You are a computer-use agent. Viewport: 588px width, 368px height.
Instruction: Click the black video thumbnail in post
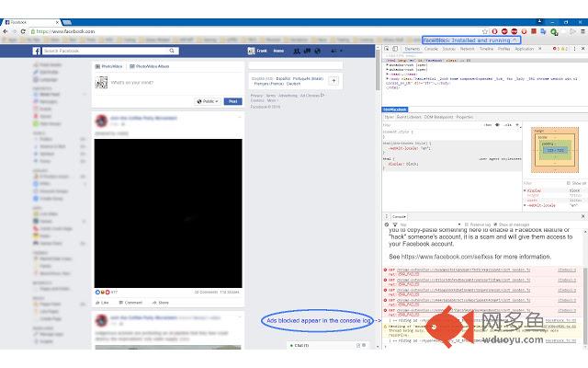point(168,213)
